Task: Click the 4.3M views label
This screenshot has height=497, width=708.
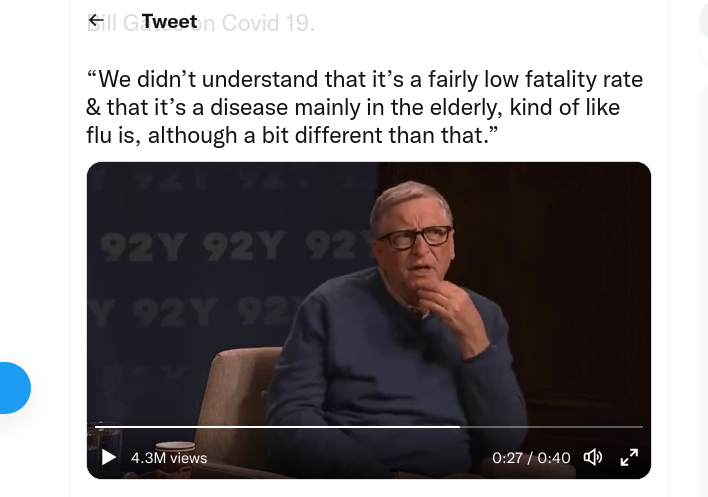Action: 169,458
